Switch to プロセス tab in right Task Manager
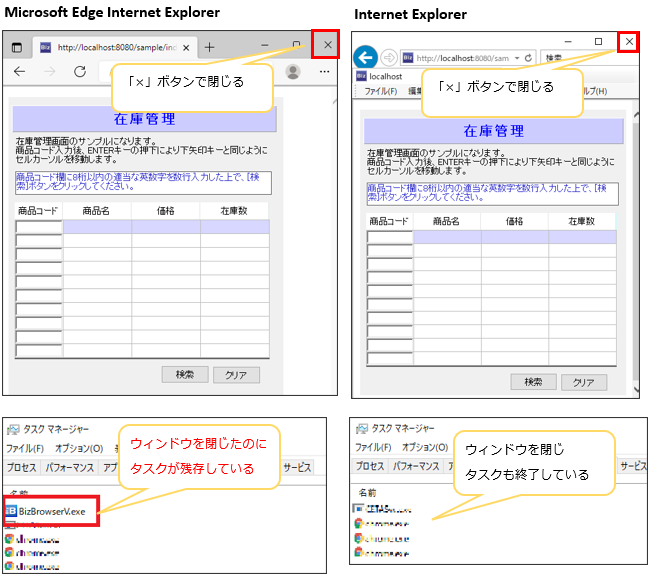The height and width of the screenshot is (576, 654). coord(370,466)
